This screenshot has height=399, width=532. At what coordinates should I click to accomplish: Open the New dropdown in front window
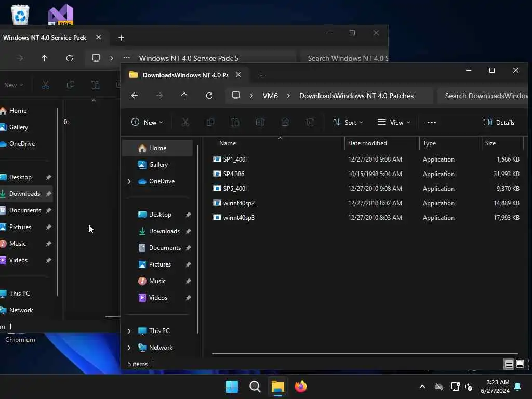(147, 122)
